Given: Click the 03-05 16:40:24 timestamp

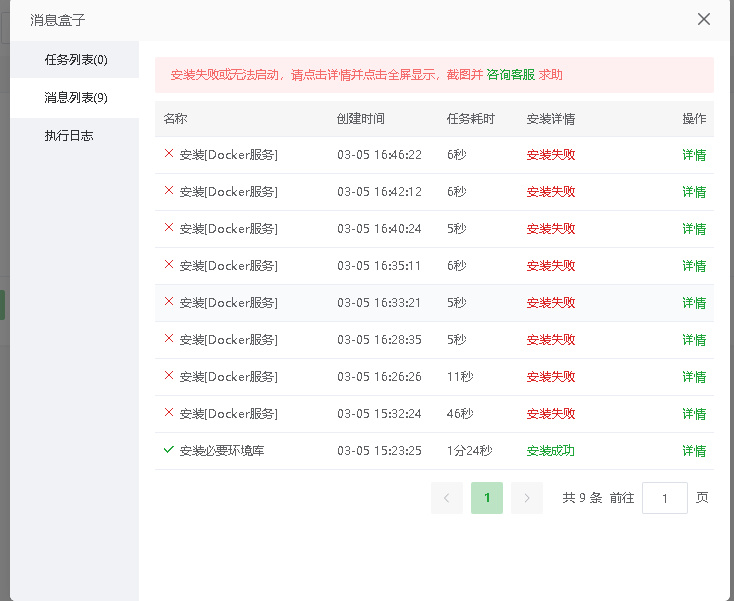Looking at the screenshot, I should point(379,229).
